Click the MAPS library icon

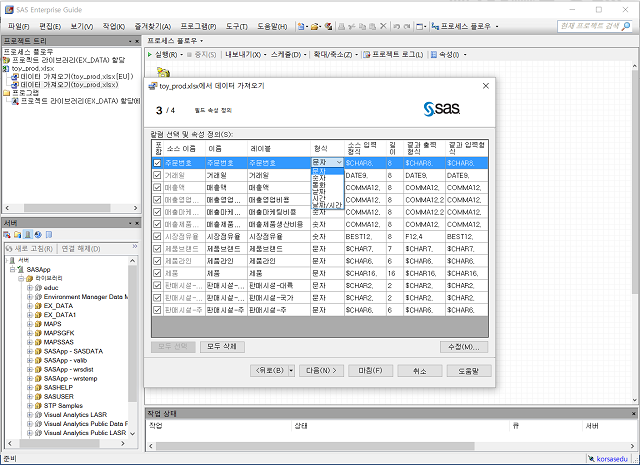tap(38, 324)
